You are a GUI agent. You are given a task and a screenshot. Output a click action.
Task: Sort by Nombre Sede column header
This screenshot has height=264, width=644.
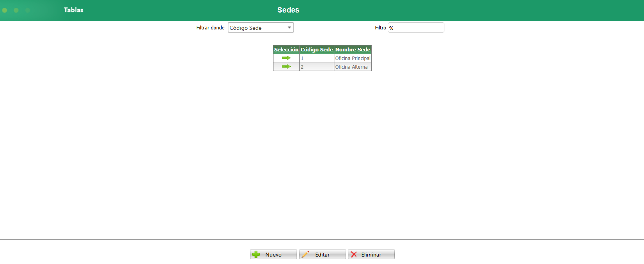pyautogui.click(x=353, y=49)
